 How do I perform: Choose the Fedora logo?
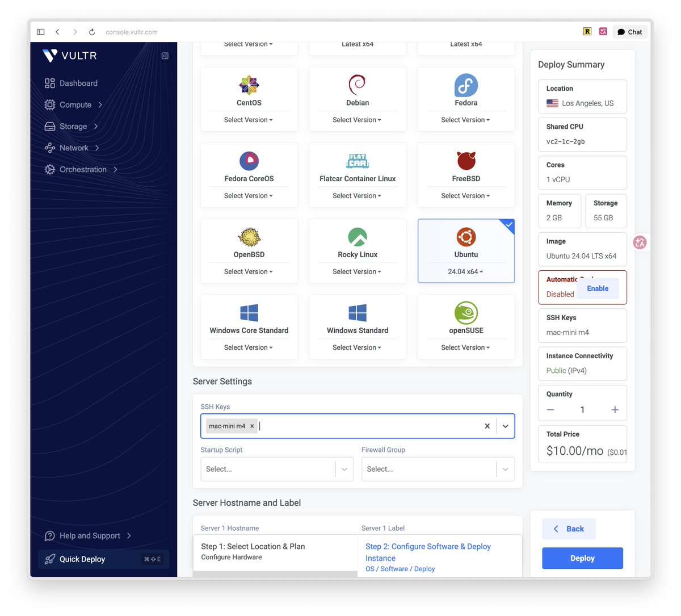point(466,85)
